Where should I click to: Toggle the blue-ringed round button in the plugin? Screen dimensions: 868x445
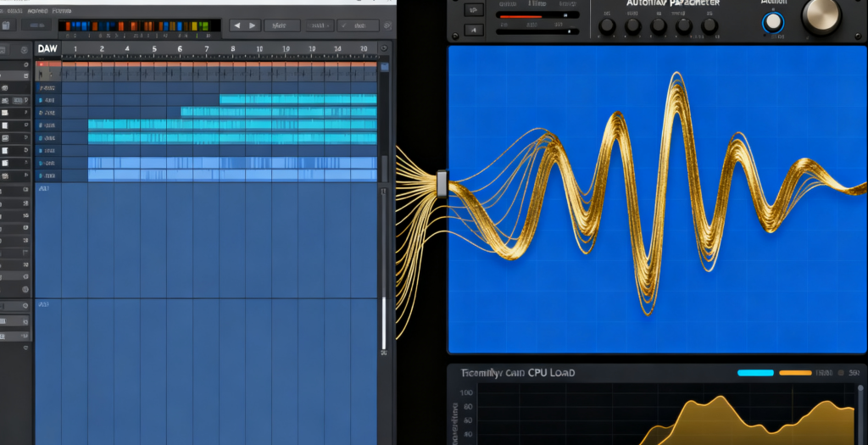point(773,23)
